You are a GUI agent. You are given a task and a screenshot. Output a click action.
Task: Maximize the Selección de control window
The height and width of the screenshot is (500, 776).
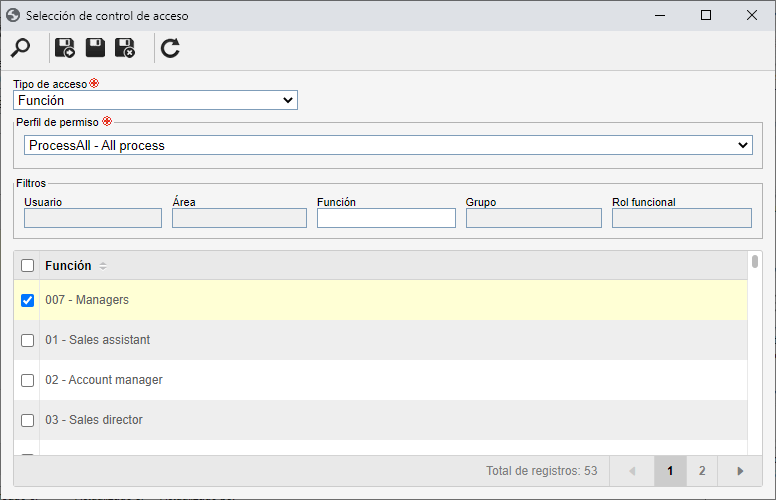click(x=706, y=15)
